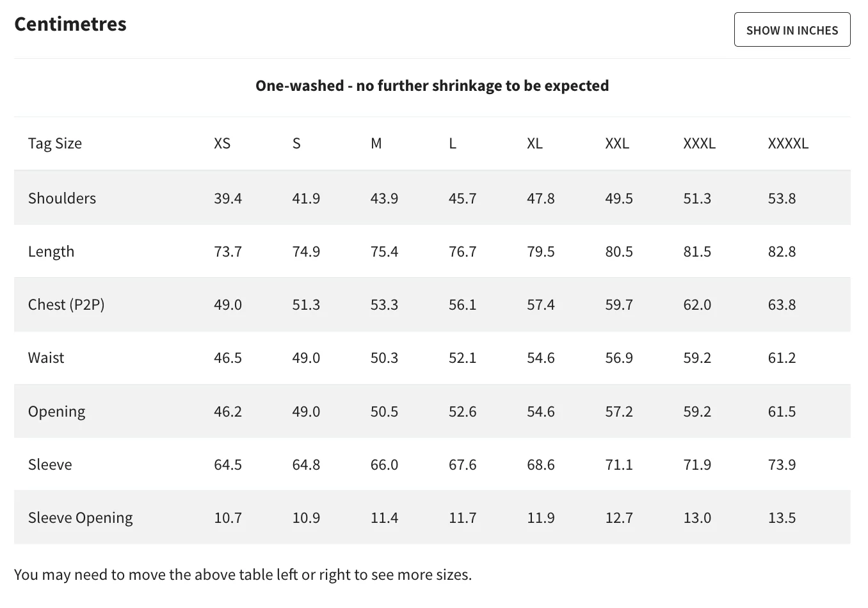
Task: Click the Sleeve Opening value for XXXXL
Action: click(x=782, y=518)
